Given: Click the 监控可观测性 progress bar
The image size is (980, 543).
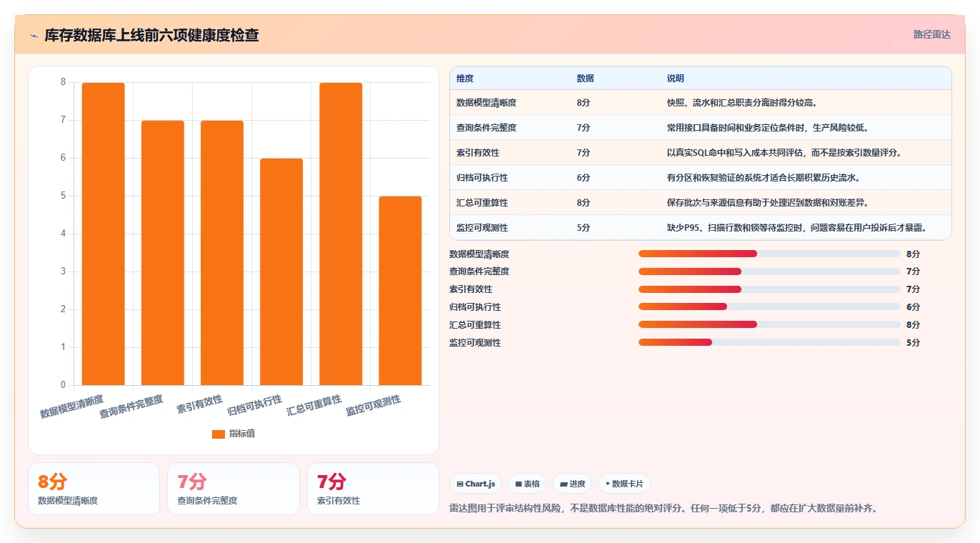Looking at the screenshot, I should point(769,343).
